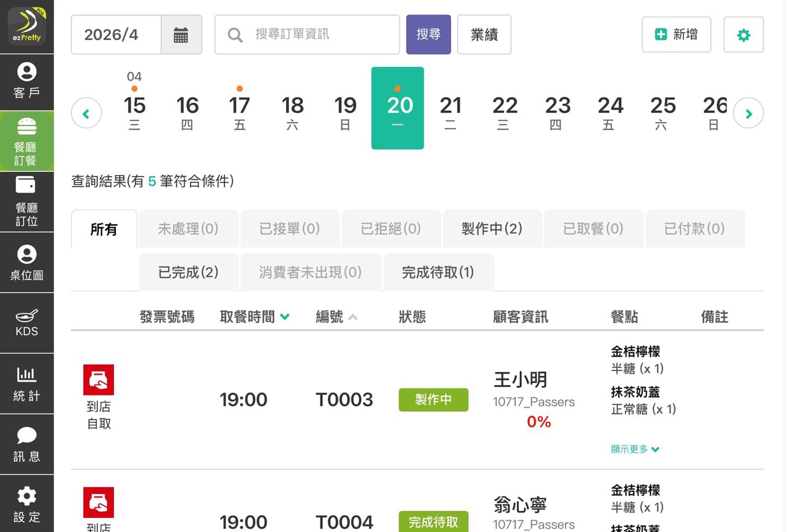Click the calendar icon beside 2026/4

(x=181, y=35)
